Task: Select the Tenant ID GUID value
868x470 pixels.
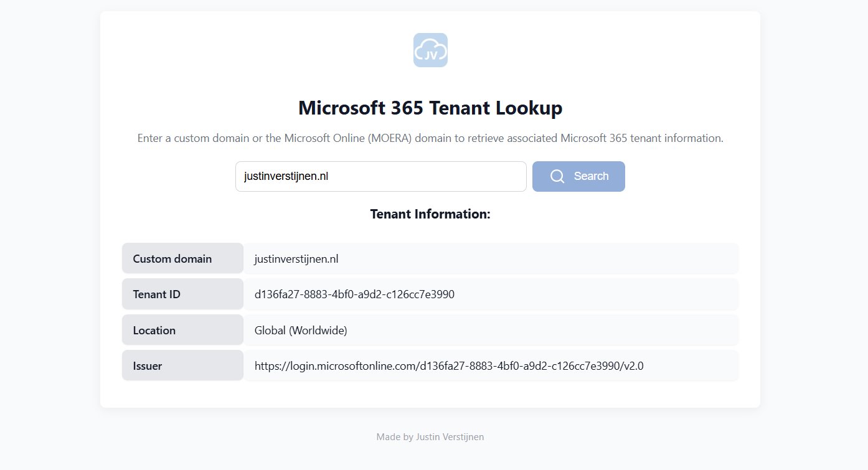Action: pos(354,294)
